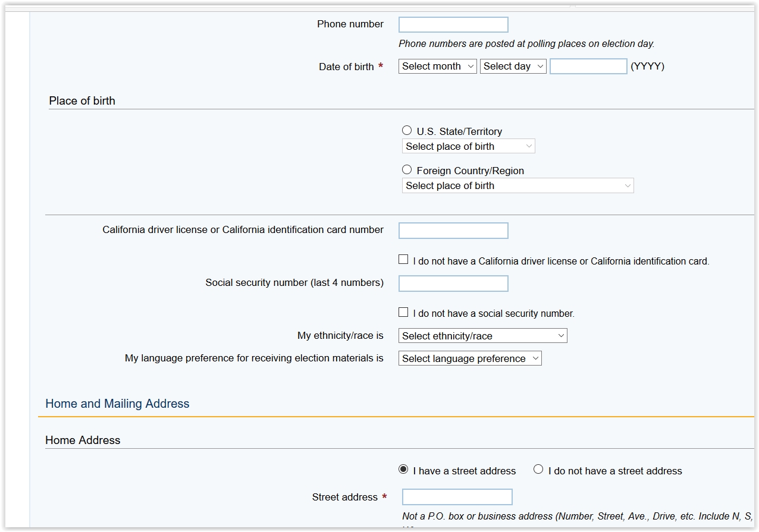This screenshot has height=532, width=759.
Task: Click the 'Phone number' label
Action: (350, 24)
